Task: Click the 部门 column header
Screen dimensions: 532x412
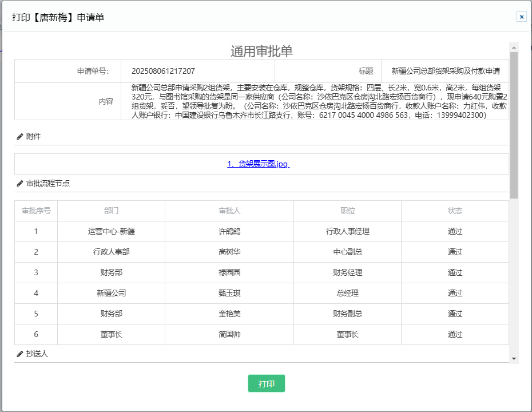Action: point(111,211)
